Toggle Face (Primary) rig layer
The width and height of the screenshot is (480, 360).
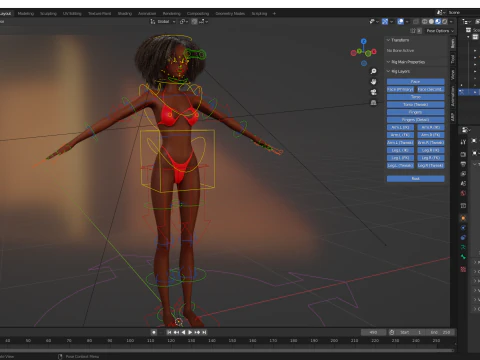pyautogui.click(x=400, y=89)
